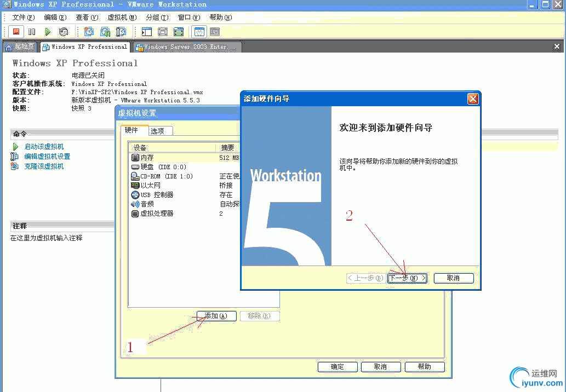
Task: Select the 桥接 summary for 以太网
Action: click(x=226, y=186)
